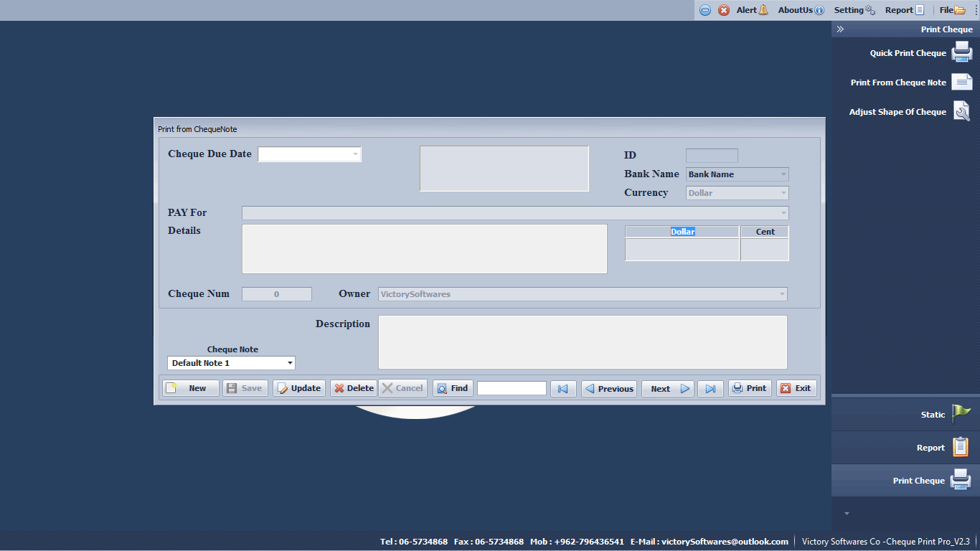Open the Bank Name dropdown
Viewport: 980px width, 551px height.
click(x=783, y=174)
